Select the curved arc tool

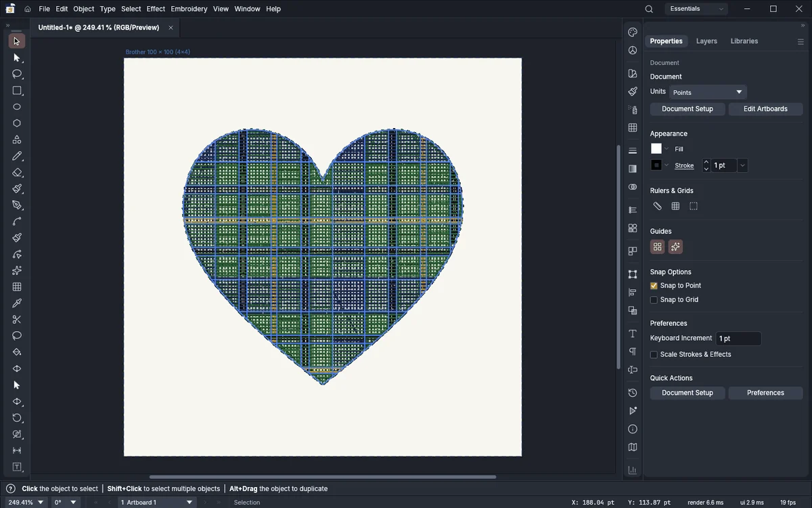point(17,221)
